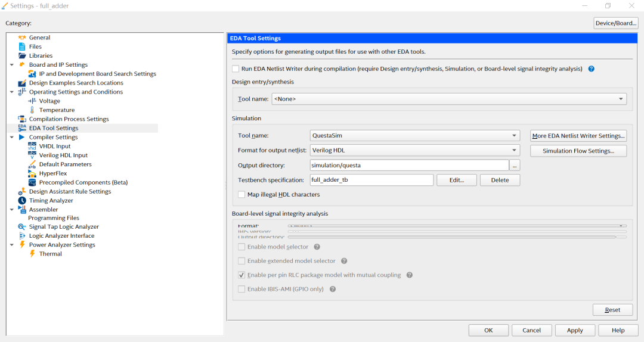This screenshot has width=644, height=342.
Task: Click the output directory browse button
Action: click(515, 166)
